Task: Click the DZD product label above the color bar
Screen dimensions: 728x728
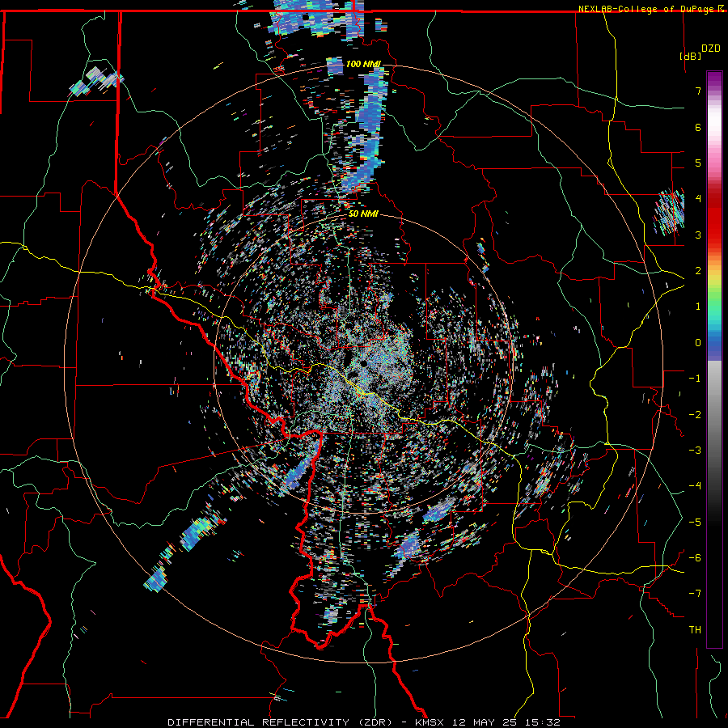Action: tap(711, 49)
